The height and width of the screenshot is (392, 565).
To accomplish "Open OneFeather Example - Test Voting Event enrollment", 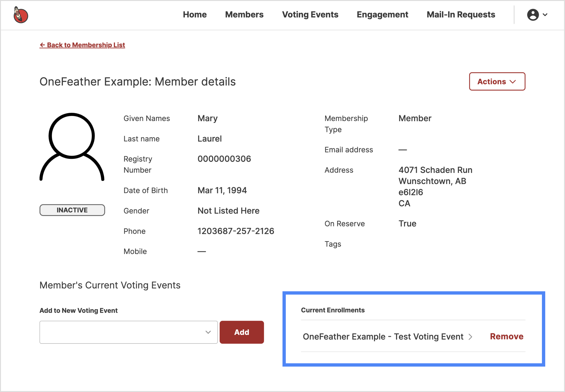I will 383,336.
